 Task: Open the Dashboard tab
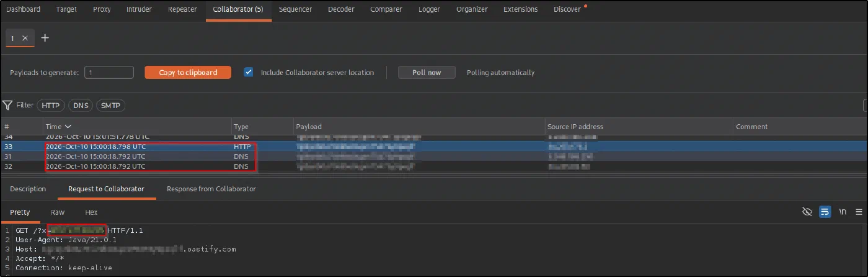coord(23,9)
